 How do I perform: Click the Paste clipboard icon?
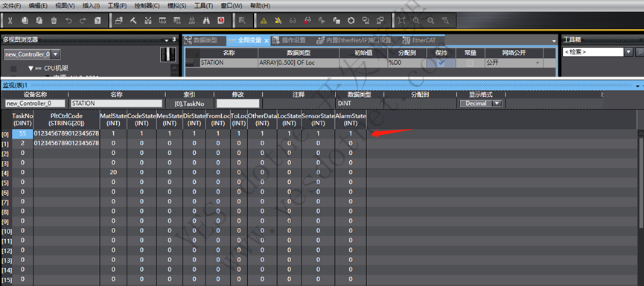pos(39,20)
